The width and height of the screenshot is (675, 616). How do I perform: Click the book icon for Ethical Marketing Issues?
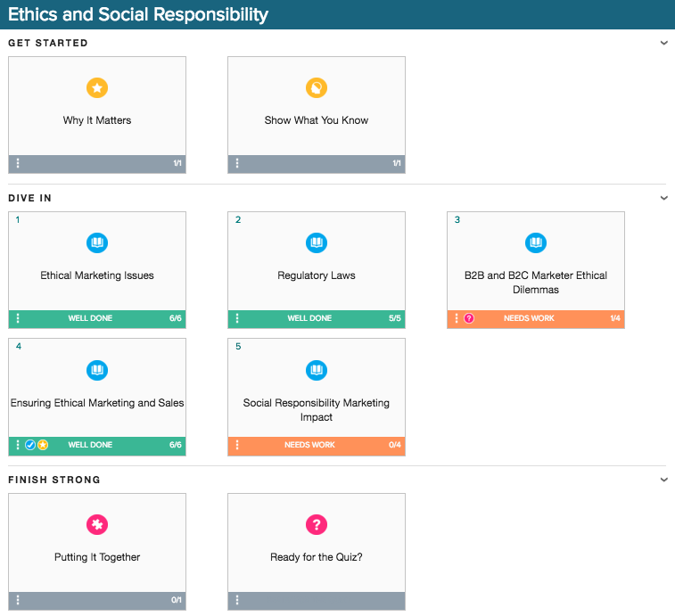click(x=97, y=242)
